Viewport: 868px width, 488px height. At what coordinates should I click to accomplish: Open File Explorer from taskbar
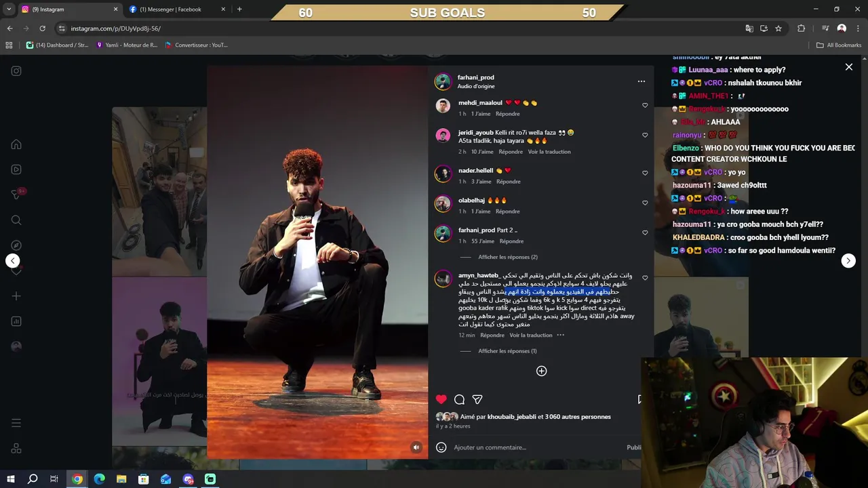(x=121, y=479)
